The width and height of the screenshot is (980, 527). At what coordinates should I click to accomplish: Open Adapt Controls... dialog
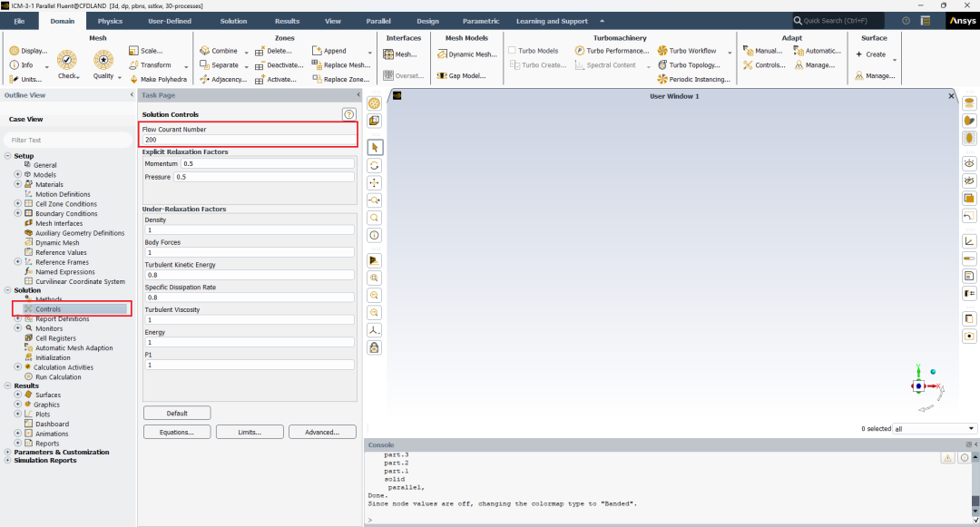[x=764, y=65]
